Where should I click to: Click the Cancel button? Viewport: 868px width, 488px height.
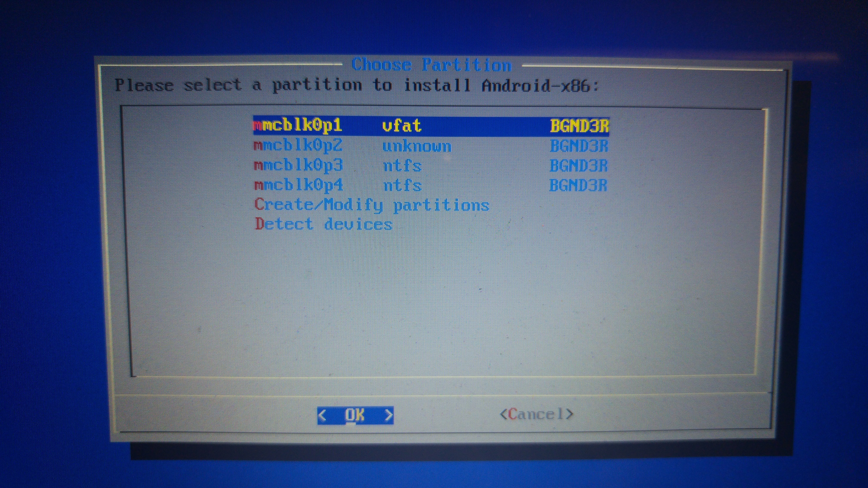(536, 414)
